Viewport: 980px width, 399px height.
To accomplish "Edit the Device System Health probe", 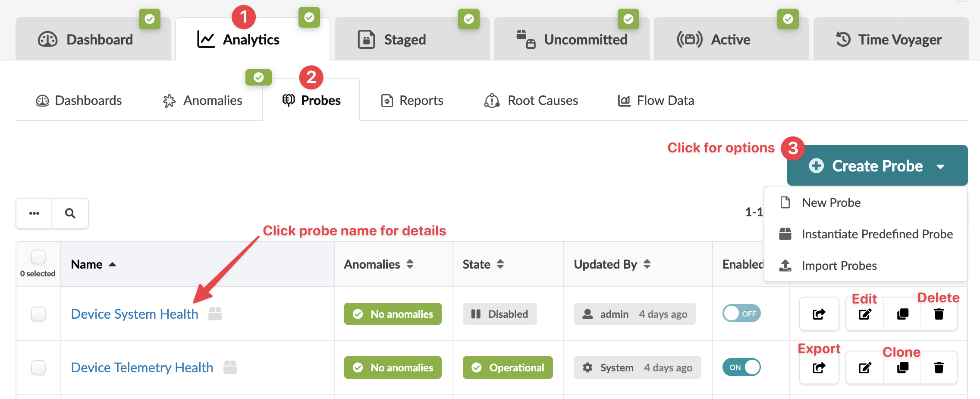I will (x=865, y=314).
